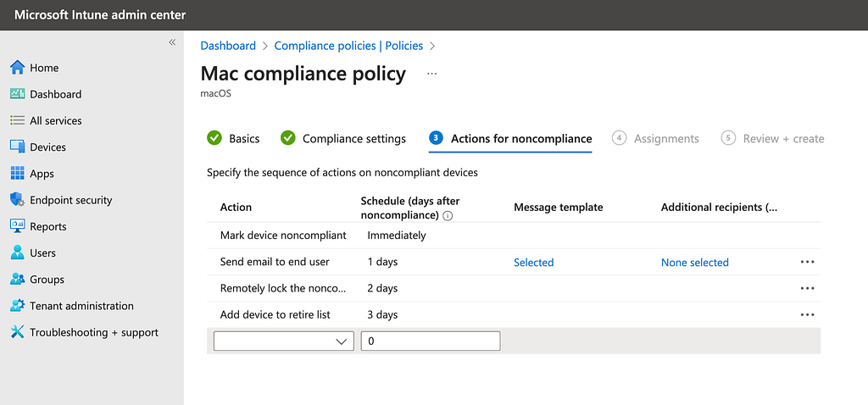Click the Home icon in sidebar
Viewport: 868px width, 405px height.
coord(18,68)
